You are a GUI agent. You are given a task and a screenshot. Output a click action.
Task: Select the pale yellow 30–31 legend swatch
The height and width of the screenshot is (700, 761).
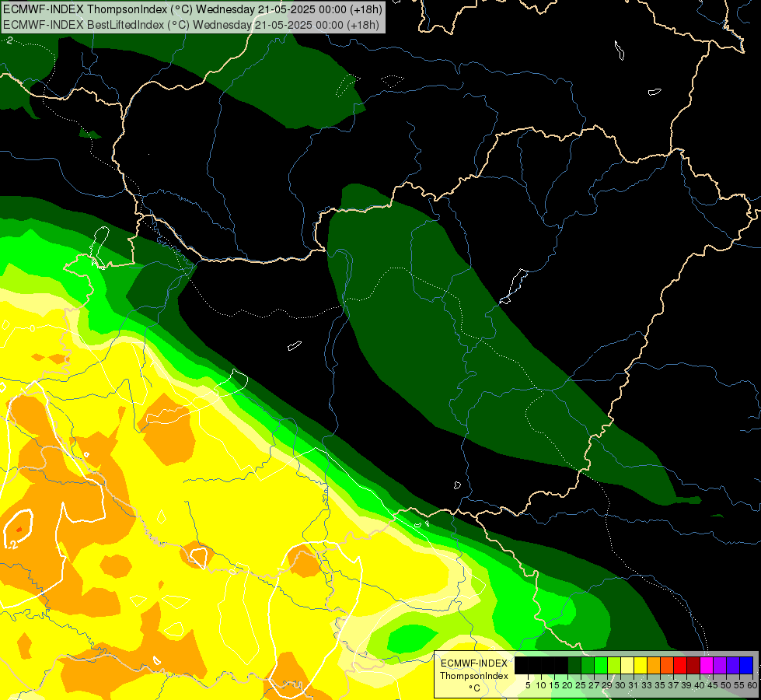click(x=627, y=665)
